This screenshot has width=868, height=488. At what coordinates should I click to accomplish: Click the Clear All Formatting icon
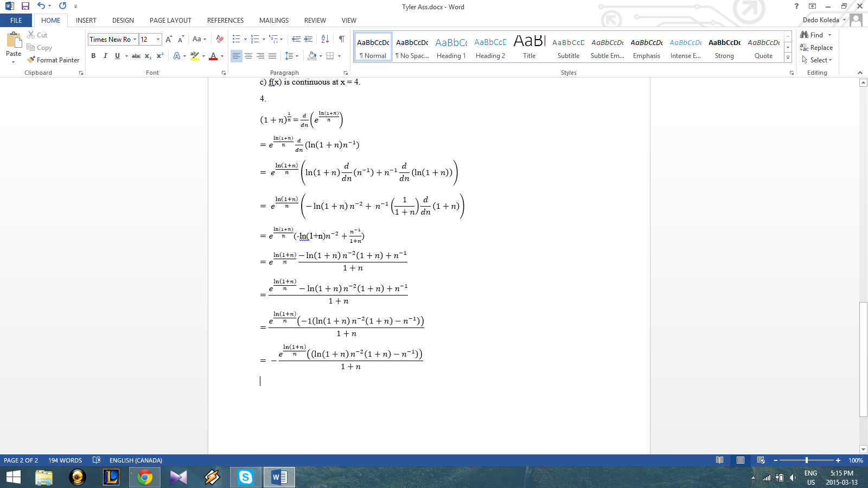220,39
